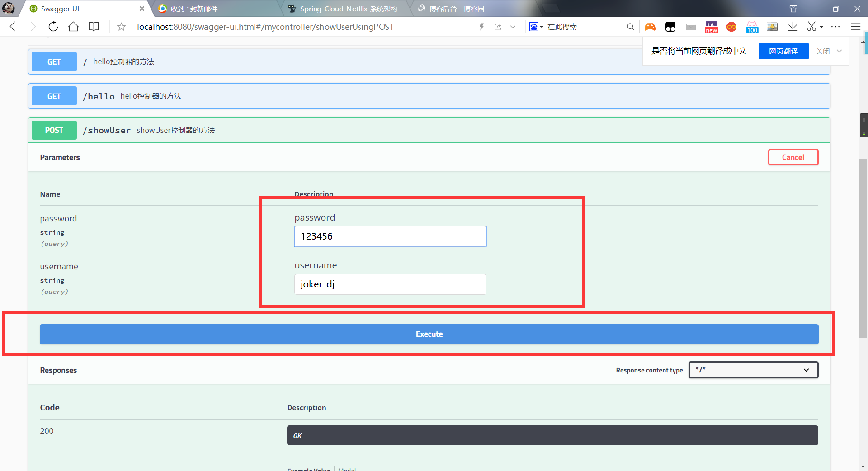Click the 'password' parameter name
This screenshot has width=868, height=471.
pyautogui.click(x=58, y=219)
